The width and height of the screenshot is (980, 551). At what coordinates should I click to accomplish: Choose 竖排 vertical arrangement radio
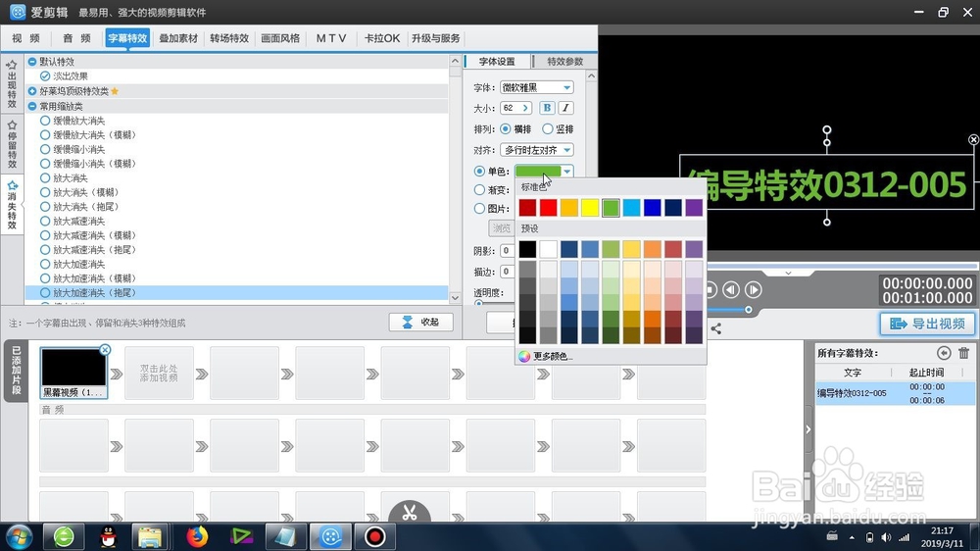pyautogui.click(x=548, y=128)
